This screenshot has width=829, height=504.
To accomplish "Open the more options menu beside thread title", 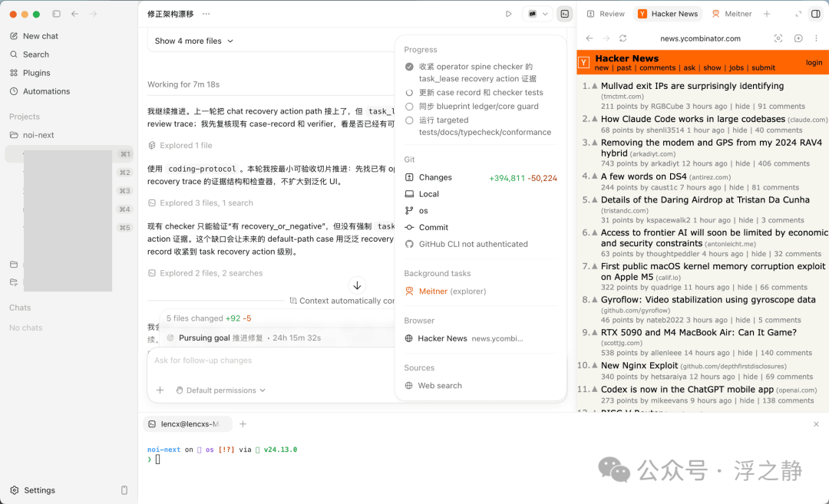I will 206,15.
